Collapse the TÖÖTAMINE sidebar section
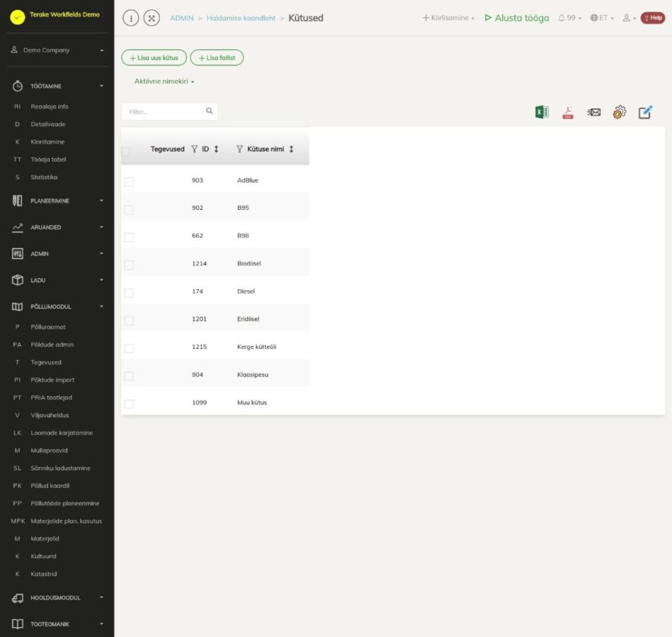Viewport: 672px width, 637px height. click(x=57, y=86)
